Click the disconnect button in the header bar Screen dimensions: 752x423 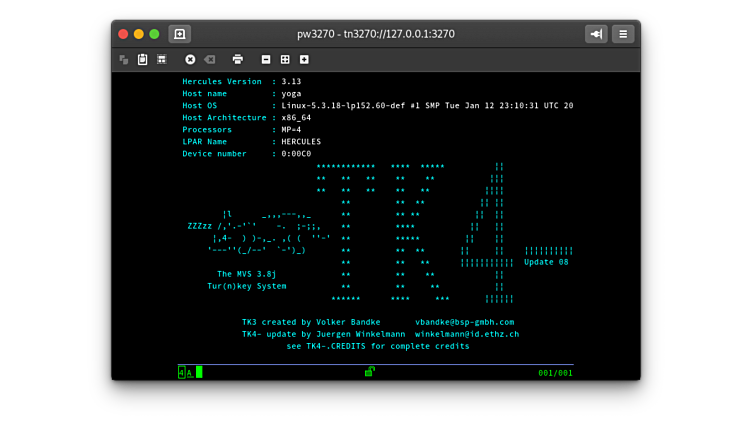[596, 34]
